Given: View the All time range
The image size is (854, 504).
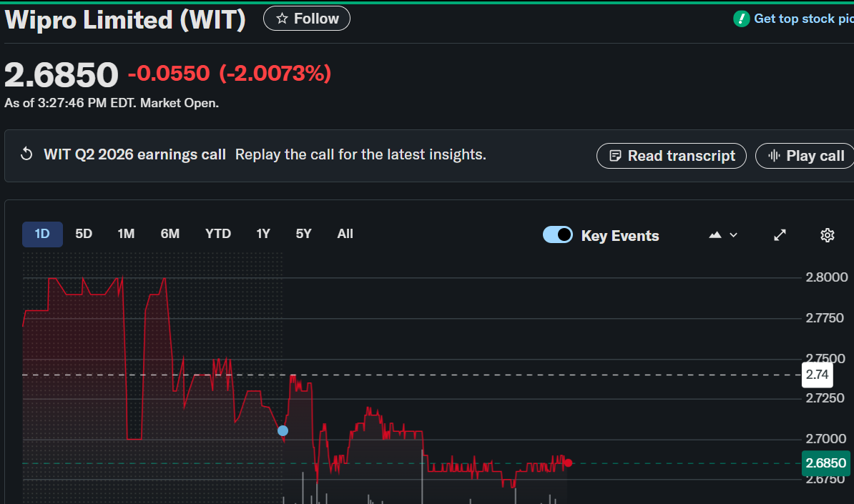Looking at the screenshot, I should click(x=345, y=234).
